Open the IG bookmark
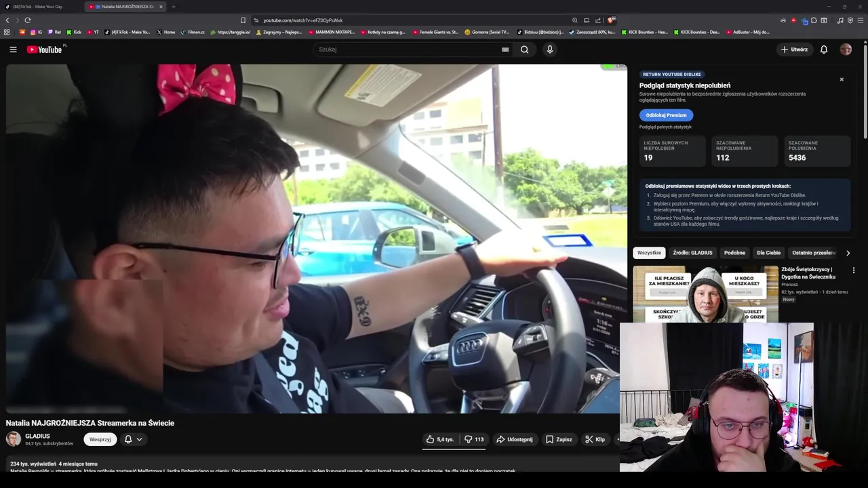This screenshot has width=868, height=488. coord(36,32)
